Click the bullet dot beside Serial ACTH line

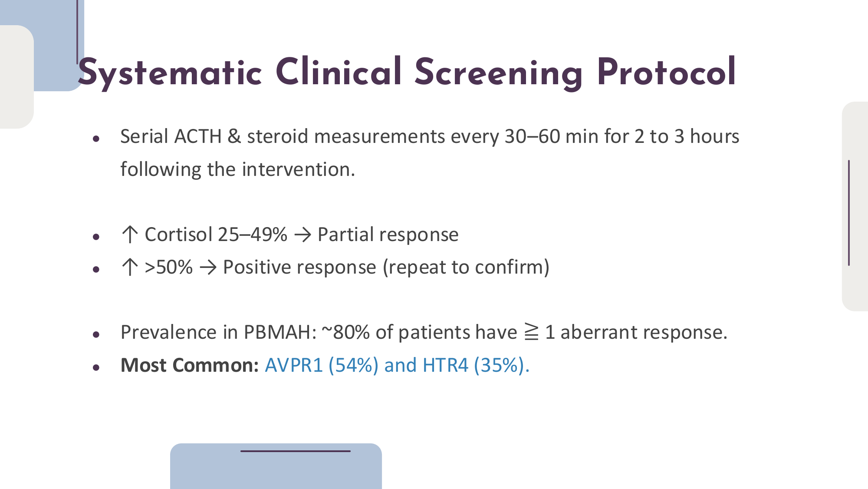pos(96,139)
